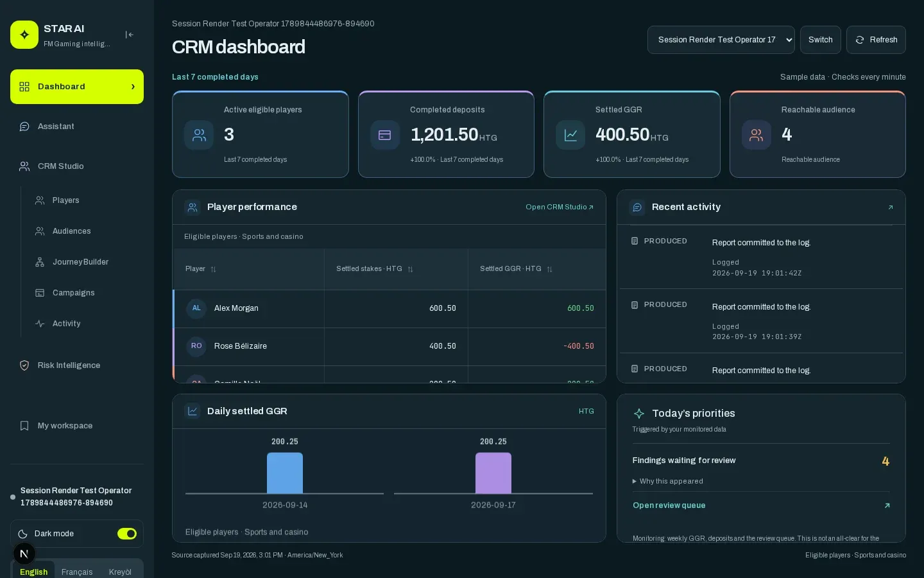Go to Audiences page
The height and width of the screenshot is (578, 924).
click(x=83, y=231)
